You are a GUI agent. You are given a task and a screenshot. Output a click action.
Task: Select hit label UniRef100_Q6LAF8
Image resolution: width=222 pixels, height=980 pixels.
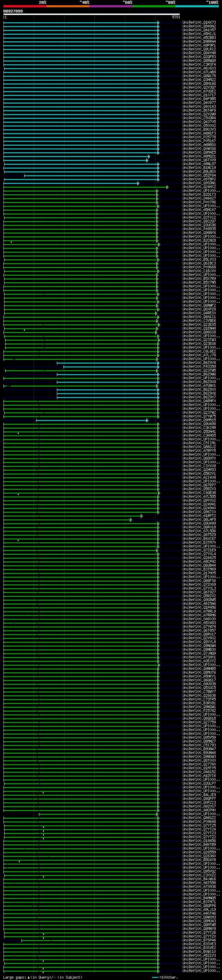[x=199, y=519]
